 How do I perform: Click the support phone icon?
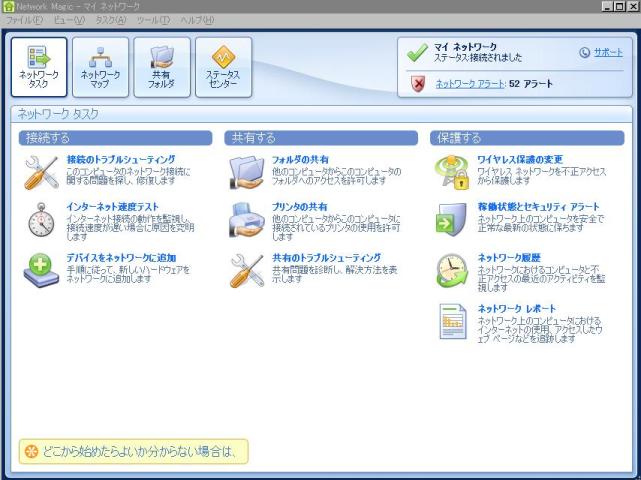point(585,52)
